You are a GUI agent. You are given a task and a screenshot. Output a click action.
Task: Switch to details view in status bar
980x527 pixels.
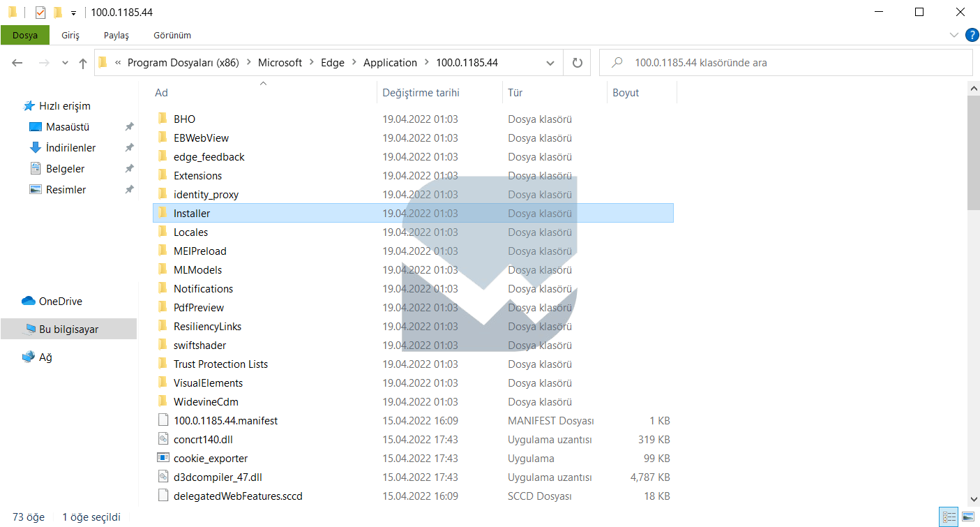(949, 517)
